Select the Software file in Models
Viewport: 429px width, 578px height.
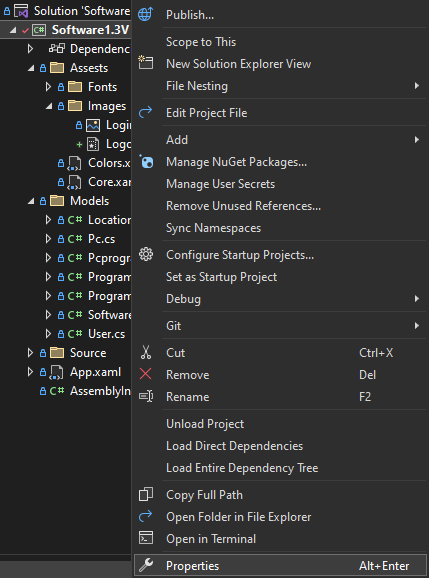coord(109,315)
